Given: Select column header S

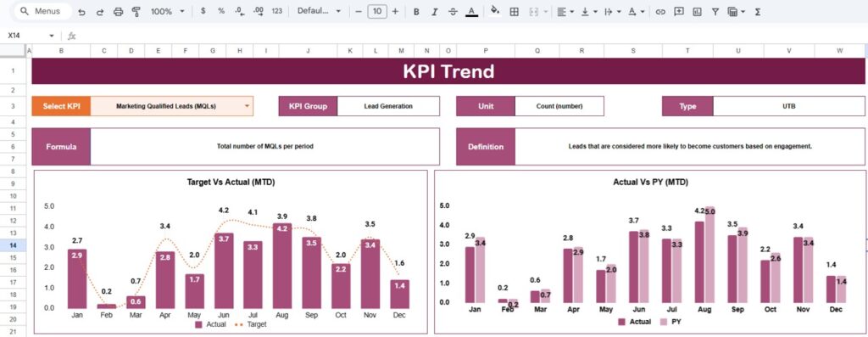Looking at the screenshot, I should pyautogui.click(x=632, y=50).
